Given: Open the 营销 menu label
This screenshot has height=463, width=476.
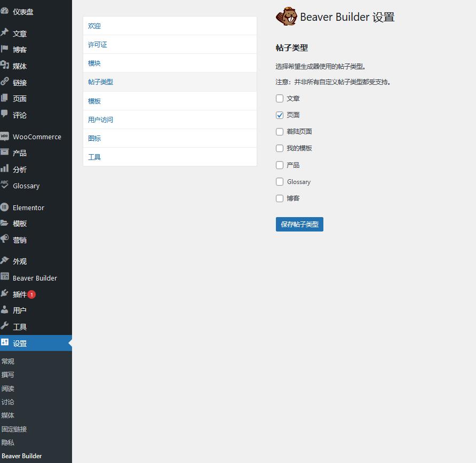Looking at the screenshot, I should click(x=20, y=240).
